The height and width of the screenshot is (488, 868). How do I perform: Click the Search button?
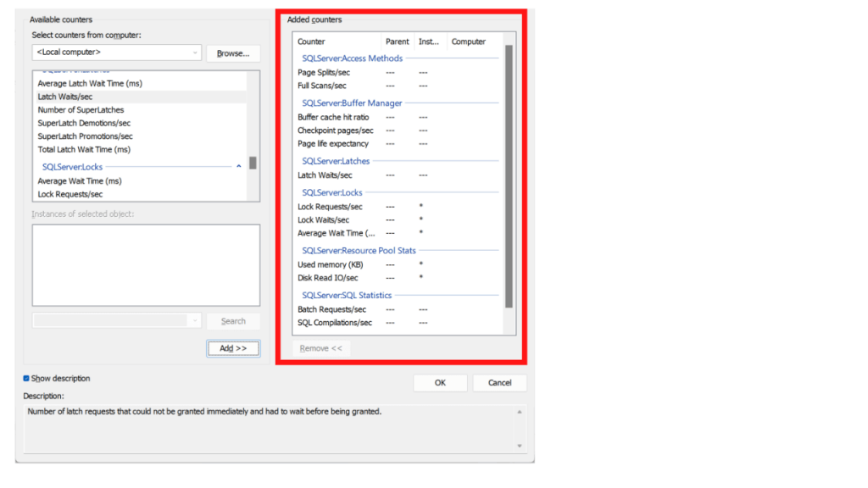[x=233, y=321]
